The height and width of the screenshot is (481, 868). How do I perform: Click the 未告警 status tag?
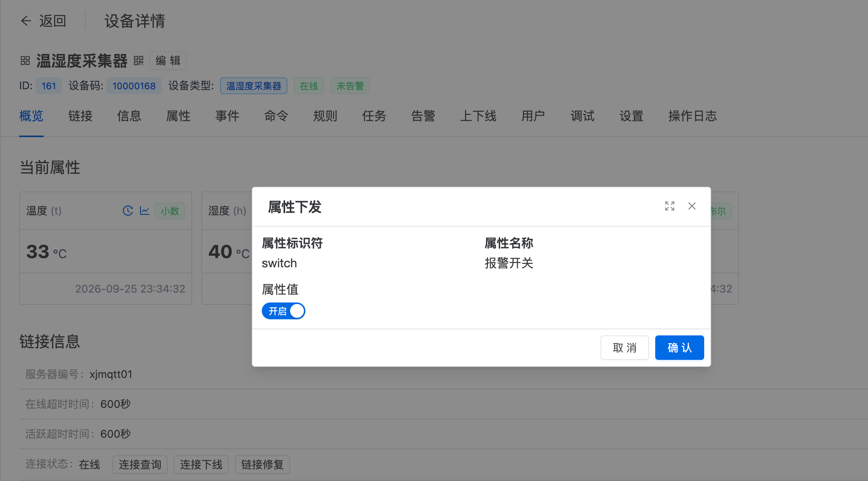(350, 86)
